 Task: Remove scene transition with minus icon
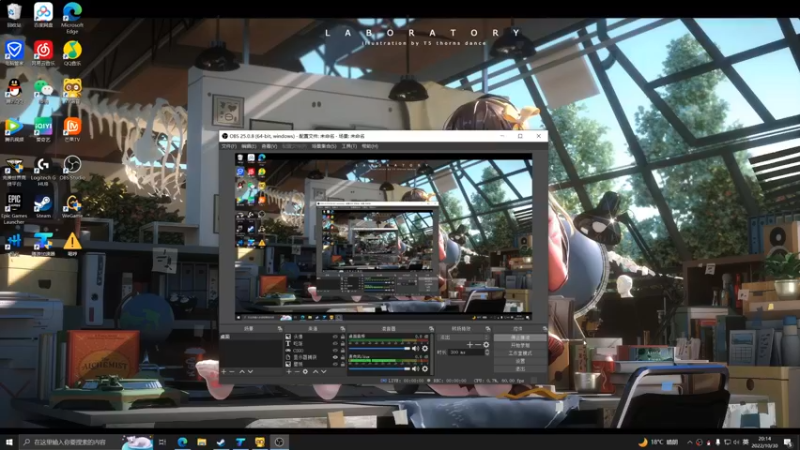click(x=478, y=345)
